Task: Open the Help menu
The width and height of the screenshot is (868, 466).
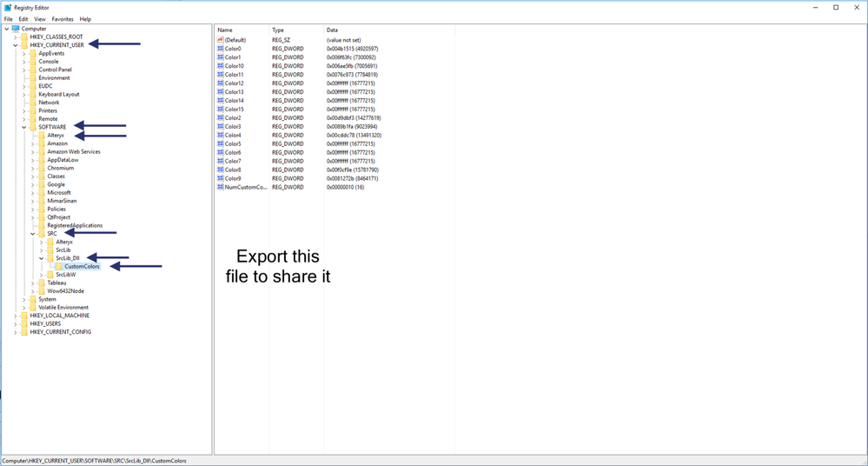Action: tap(85, 19)
